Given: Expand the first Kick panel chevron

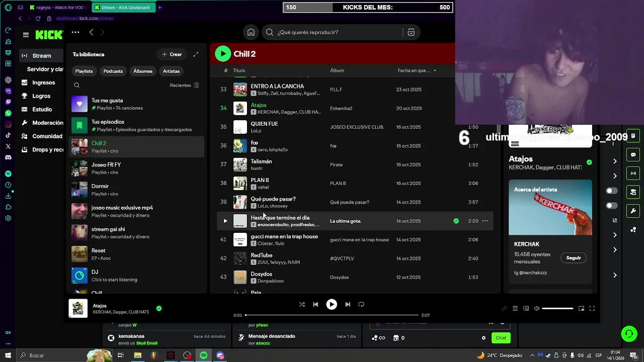Looking at the screenshot, I should pyautogui.click(x=615, y=161).
